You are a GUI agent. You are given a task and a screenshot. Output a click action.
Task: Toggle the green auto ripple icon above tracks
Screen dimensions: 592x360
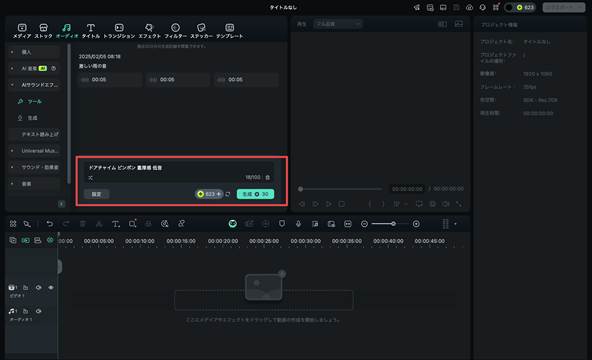[25, 240]
